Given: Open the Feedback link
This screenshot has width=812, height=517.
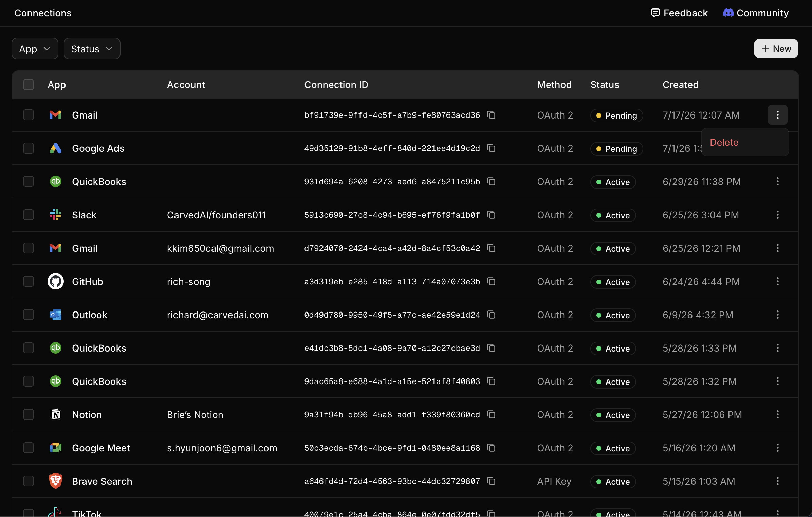Looking at the screenshot, I should tap(679, 13).
